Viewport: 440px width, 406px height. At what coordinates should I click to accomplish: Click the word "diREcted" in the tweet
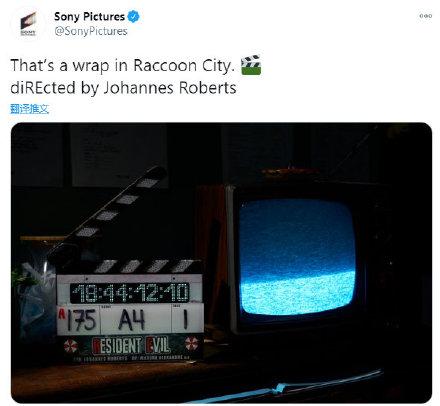43,88
